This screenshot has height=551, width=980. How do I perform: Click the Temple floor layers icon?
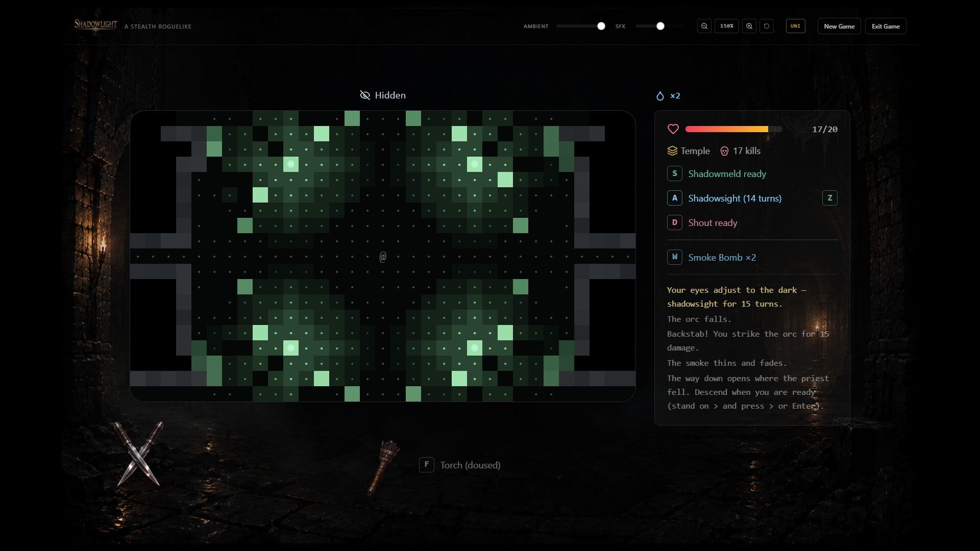pos(672,151)
